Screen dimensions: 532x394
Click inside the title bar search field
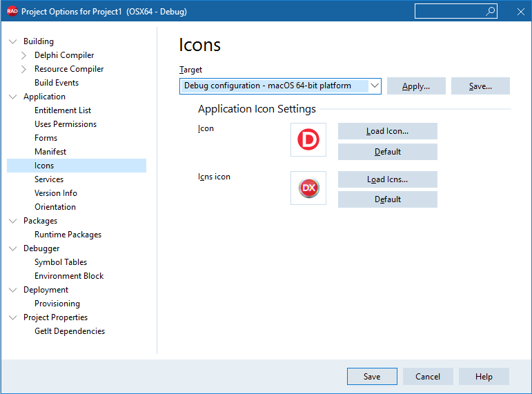pyautogui.click(x=450, y=12)
